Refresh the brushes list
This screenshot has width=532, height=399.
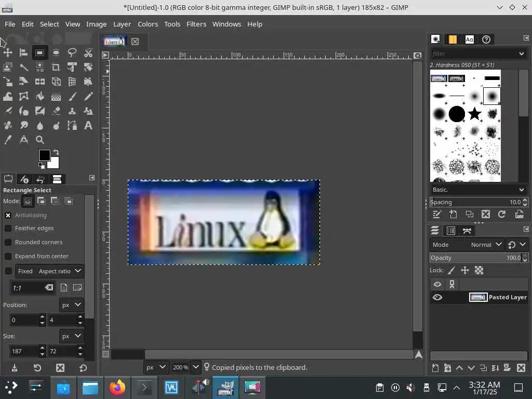[x=501, y=214]
